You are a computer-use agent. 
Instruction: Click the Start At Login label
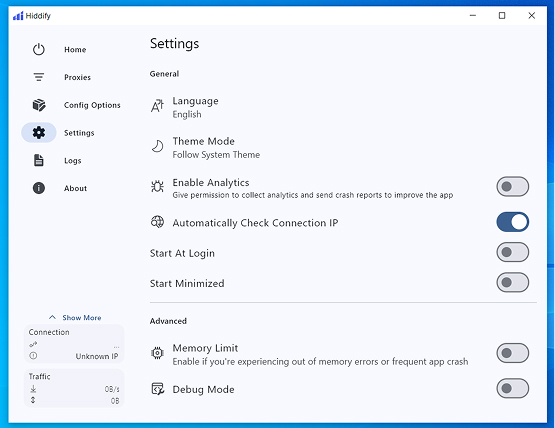pyautogui.click(x=182, y=253)
